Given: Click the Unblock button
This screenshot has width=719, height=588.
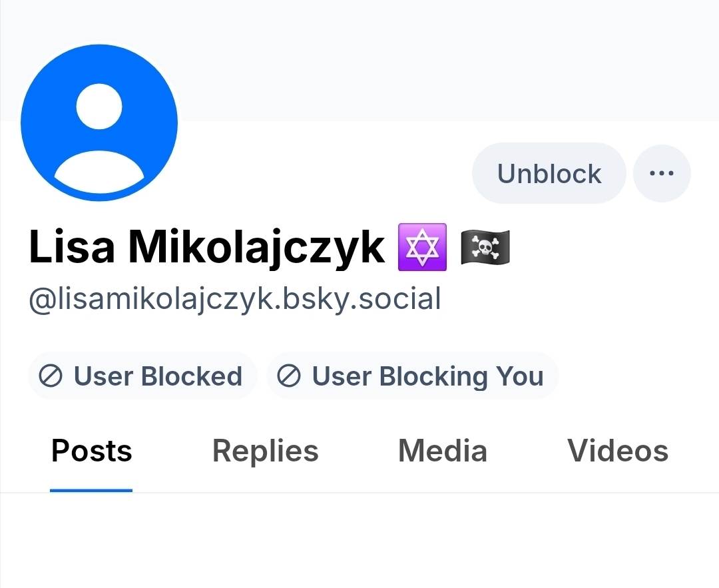Looking at the screenshot, I should click(x=549, y=174).
